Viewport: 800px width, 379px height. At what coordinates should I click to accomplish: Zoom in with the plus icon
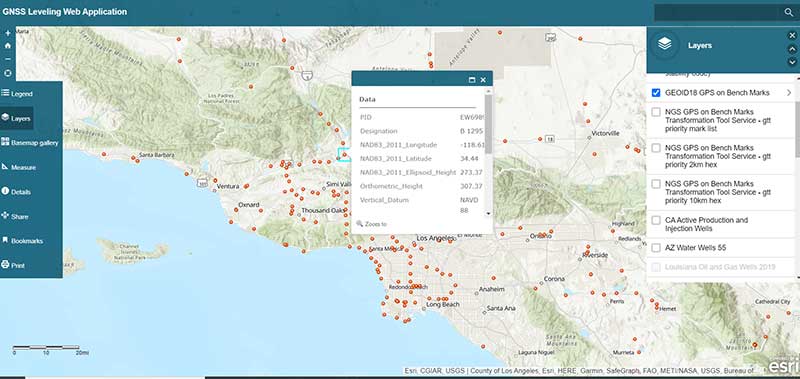(8, 33)
